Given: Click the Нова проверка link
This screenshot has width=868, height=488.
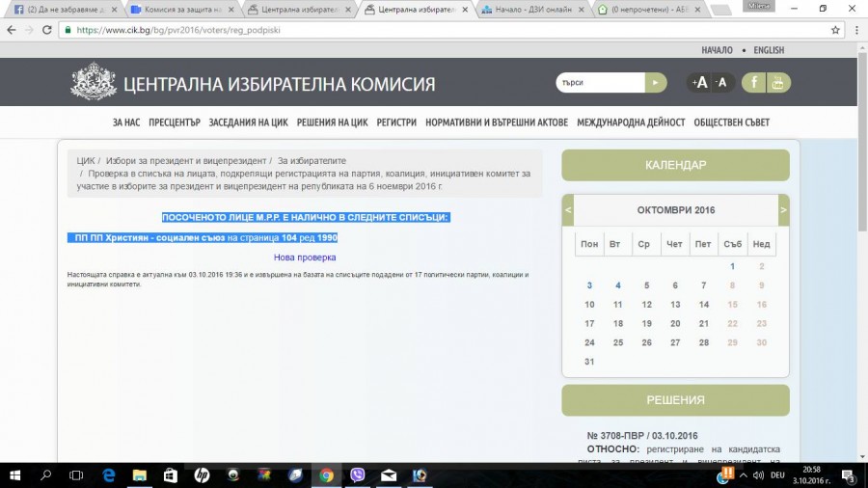Looking at the screenshot, I should pyautogui.click(x=305, y=258).
